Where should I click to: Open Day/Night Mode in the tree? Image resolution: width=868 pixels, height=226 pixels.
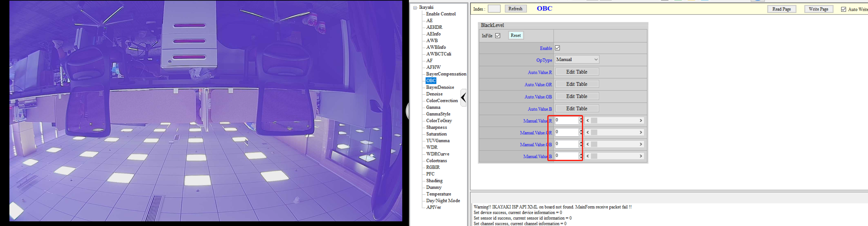pos(443,201)
